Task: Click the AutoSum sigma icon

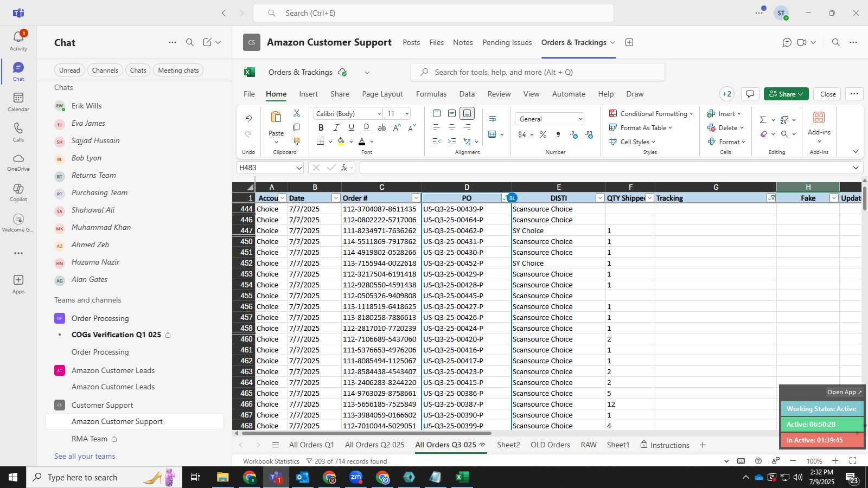Action: (x=763, y=120)
